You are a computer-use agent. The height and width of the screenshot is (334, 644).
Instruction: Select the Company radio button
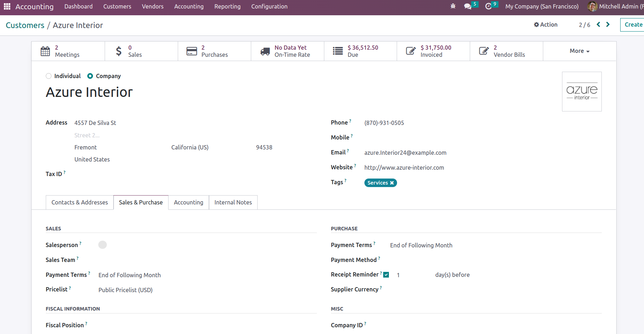90,76
